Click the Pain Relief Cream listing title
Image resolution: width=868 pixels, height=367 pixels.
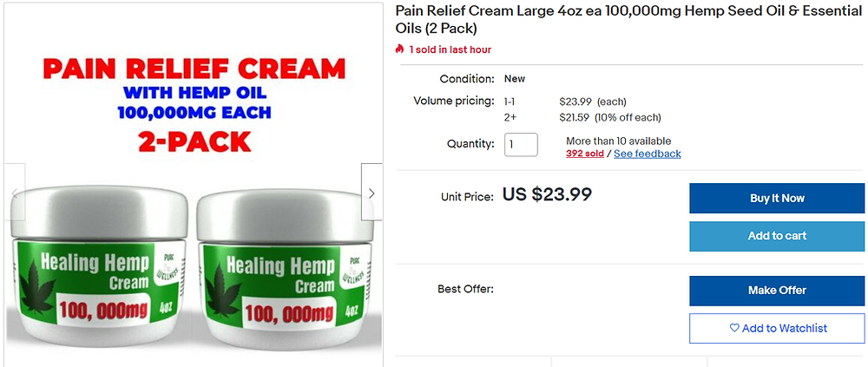(x=628, y=19)
